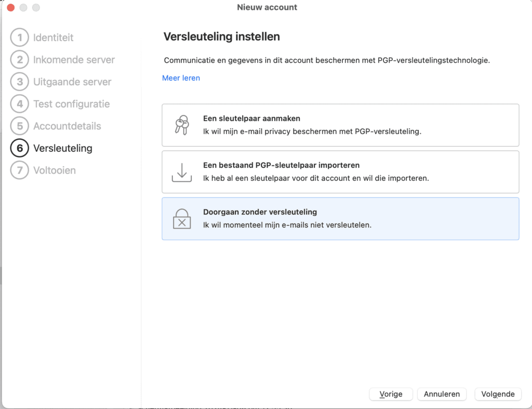
Task: Click step 1 circle icon for Identiteit
Action: click(x=19, y=37)
